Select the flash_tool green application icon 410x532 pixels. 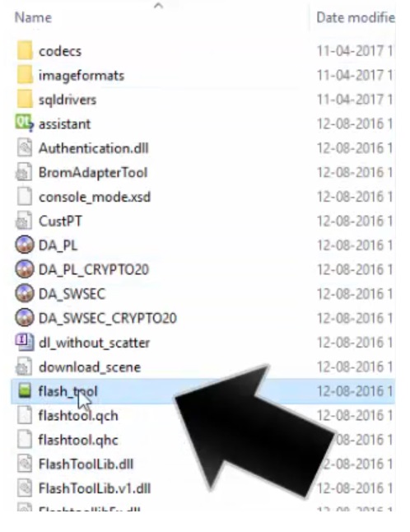(25, 390)
